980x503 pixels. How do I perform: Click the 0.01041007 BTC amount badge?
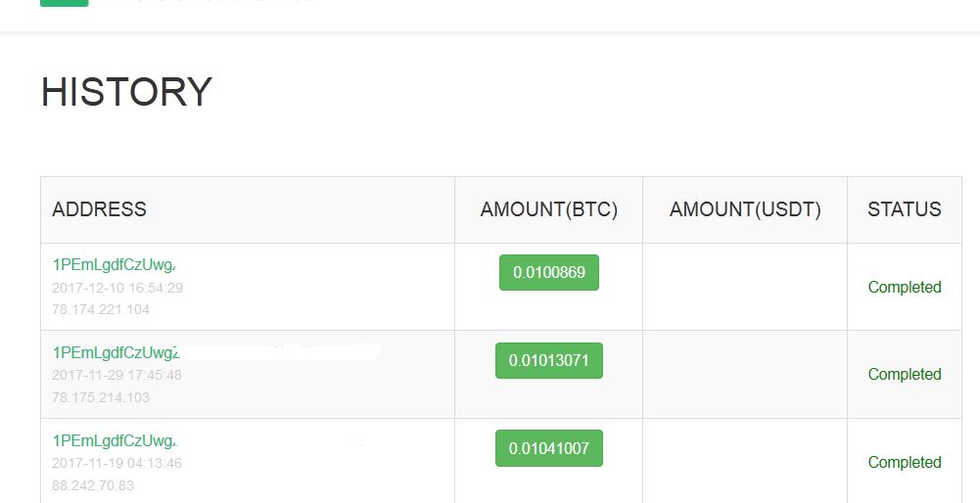coord(549,448)
